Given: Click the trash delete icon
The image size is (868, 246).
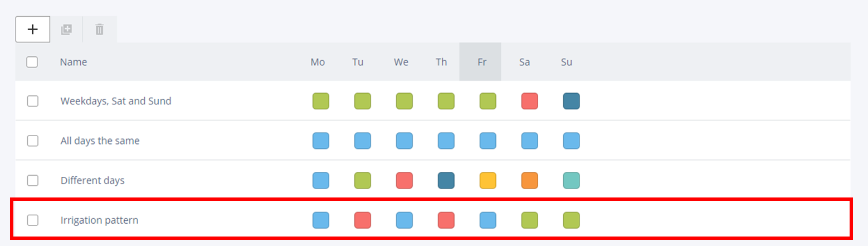Looking at the screenshot, I should tap(99, 30).
